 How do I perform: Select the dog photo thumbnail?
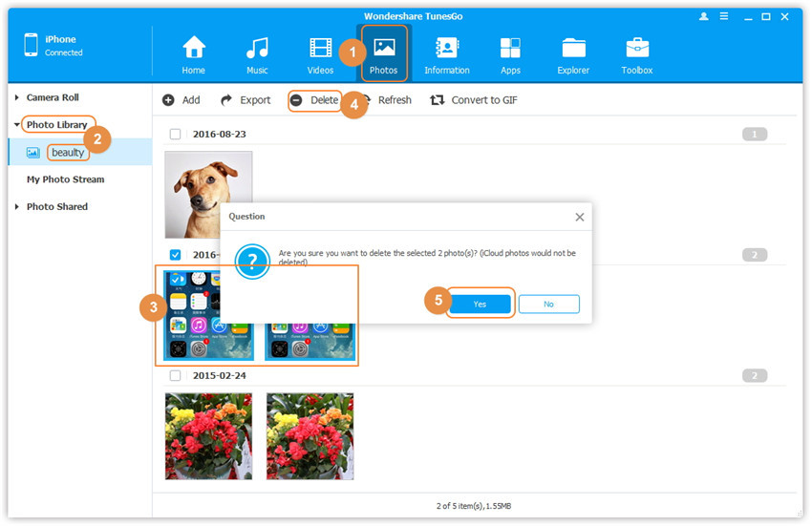(x=208, y=195)
